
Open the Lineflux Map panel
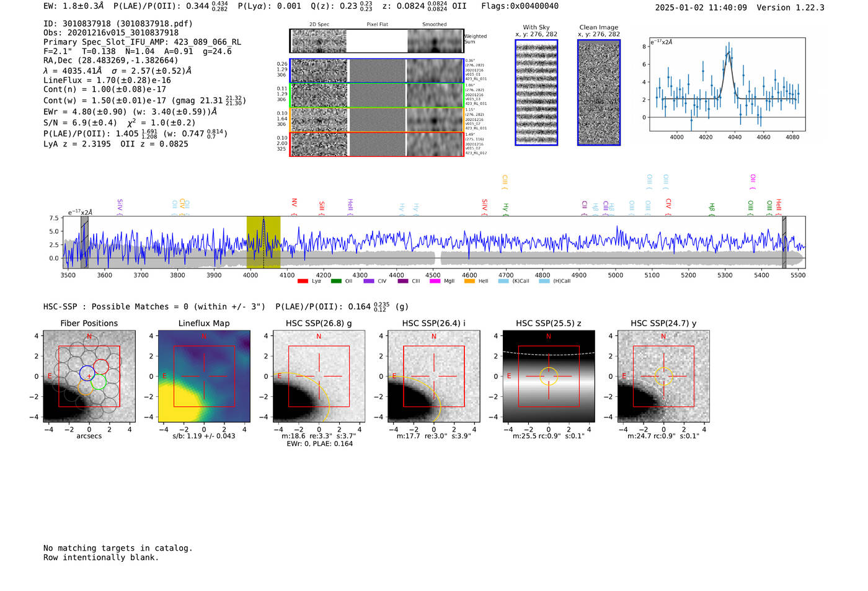[x=204, y=376]
